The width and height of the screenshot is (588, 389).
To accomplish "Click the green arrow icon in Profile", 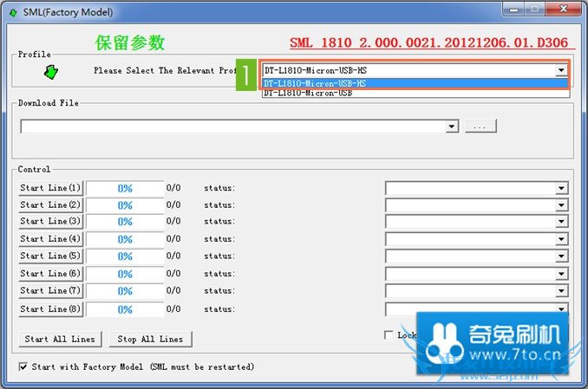I will pos(51,72).
